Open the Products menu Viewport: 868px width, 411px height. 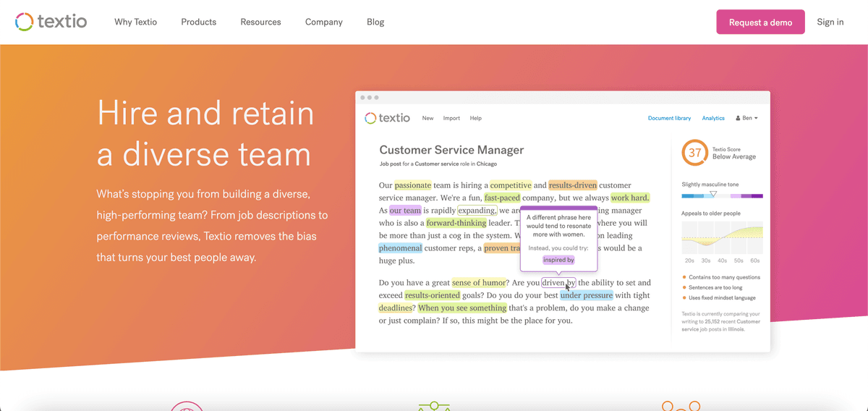199,22
